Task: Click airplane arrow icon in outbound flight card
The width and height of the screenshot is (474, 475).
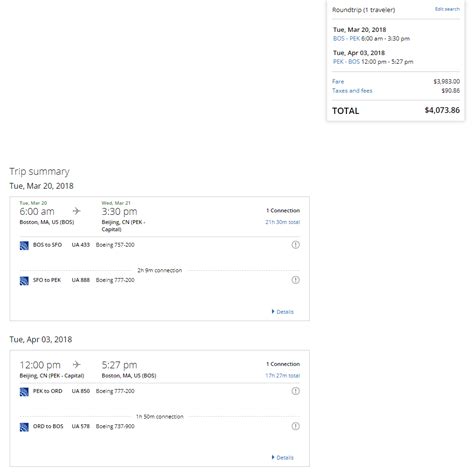Action: point(76,211)
